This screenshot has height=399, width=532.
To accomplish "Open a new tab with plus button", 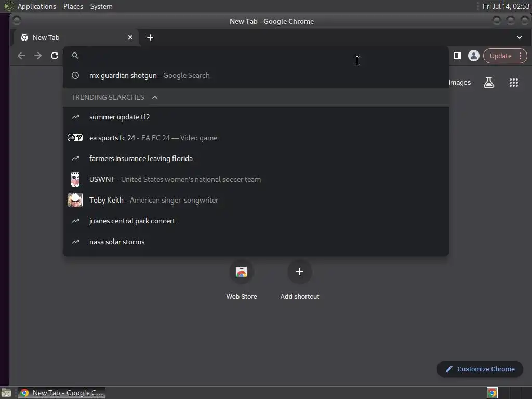I will click(150, 37).
